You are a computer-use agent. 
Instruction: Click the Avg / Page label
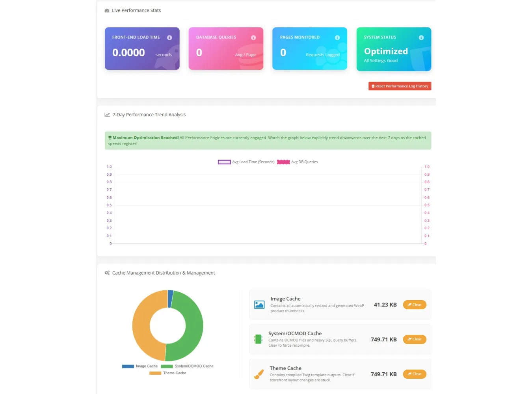click(x=246, y=55)
